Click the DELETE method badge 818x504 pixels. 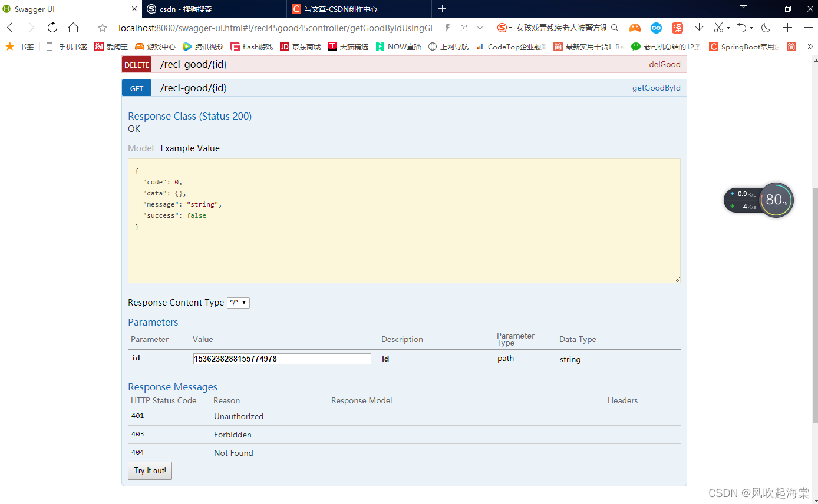tap(137, 64)
